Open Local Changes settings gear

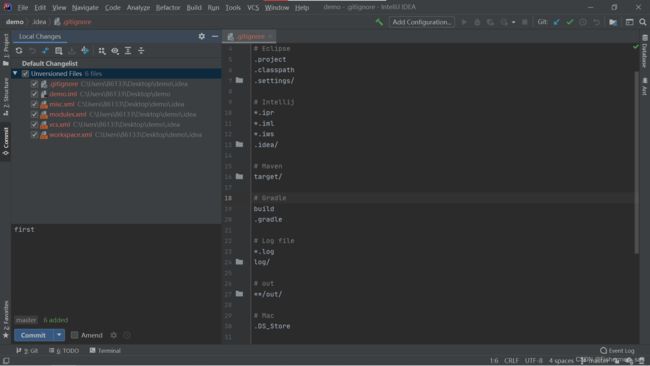[x=201, y=36]
